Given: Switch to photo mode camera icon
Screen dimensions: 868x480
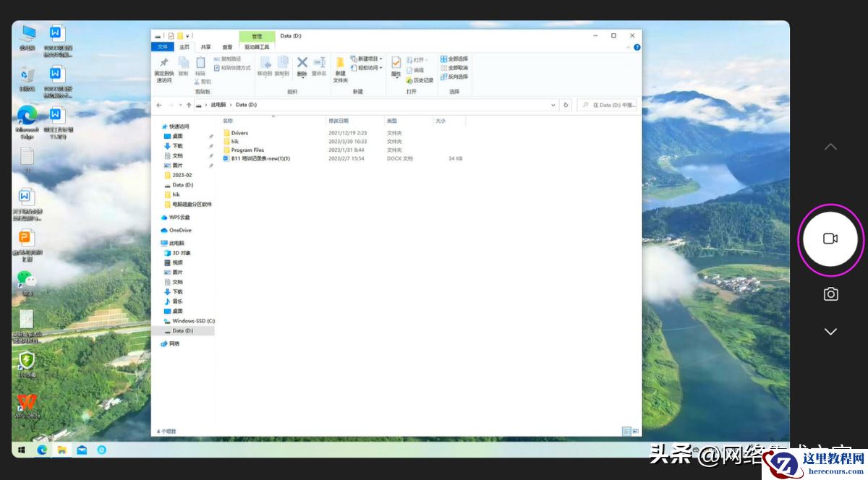Looking at the screenshot, I should pyautogui.click(x=830, y=294).
